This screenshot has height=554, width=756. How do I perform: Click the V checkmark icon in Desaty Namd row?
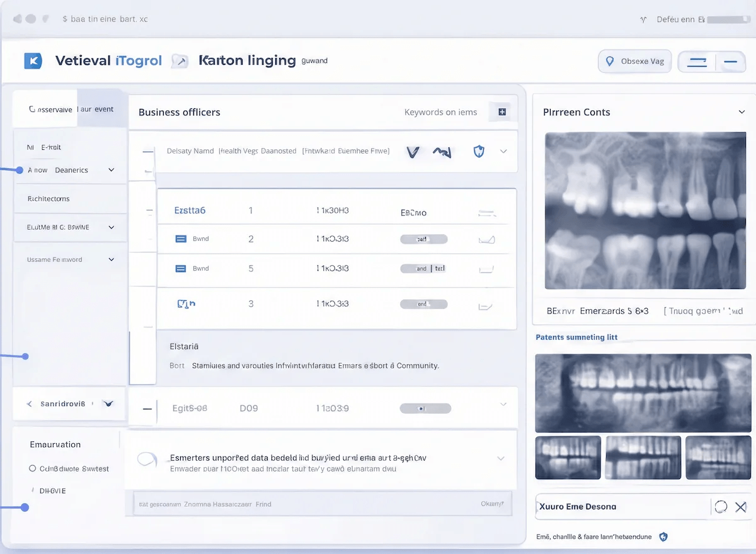point(413,152)
